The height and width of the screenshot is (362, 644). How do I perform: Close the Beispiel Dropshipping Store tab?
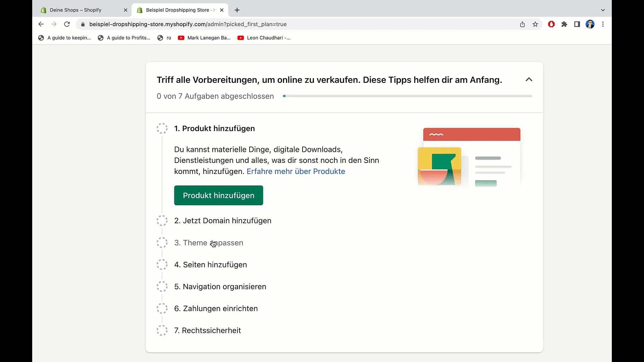tap(222, 10)
